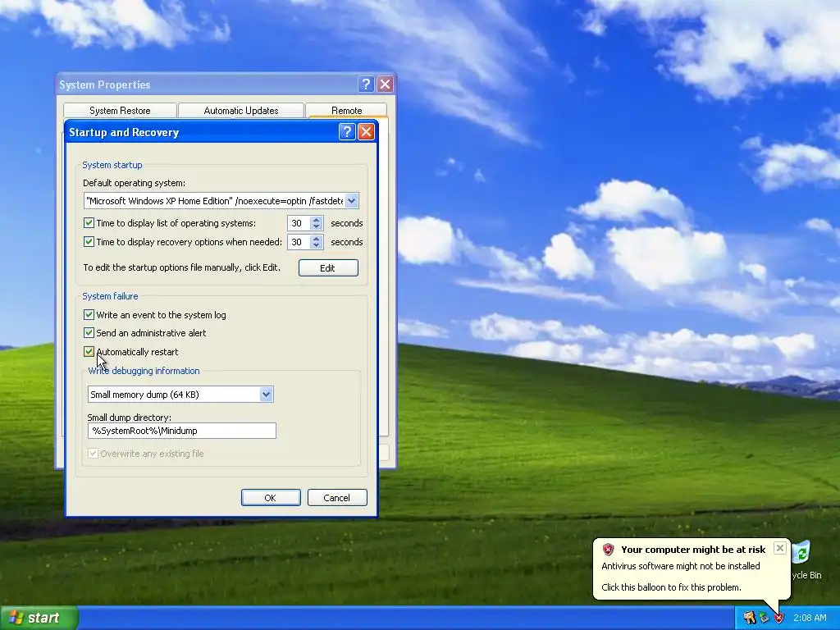Click the operating systems list seconds field
Screen dimensions: 840x630
(x=299, y=223)
